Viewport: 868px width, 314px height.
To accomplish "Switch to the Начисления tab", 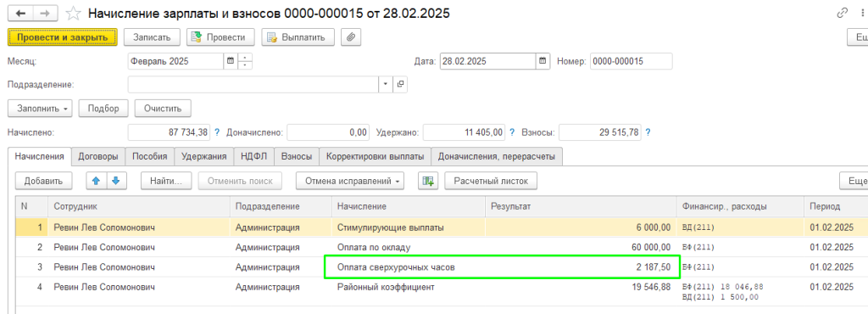I will pos(39,157).
